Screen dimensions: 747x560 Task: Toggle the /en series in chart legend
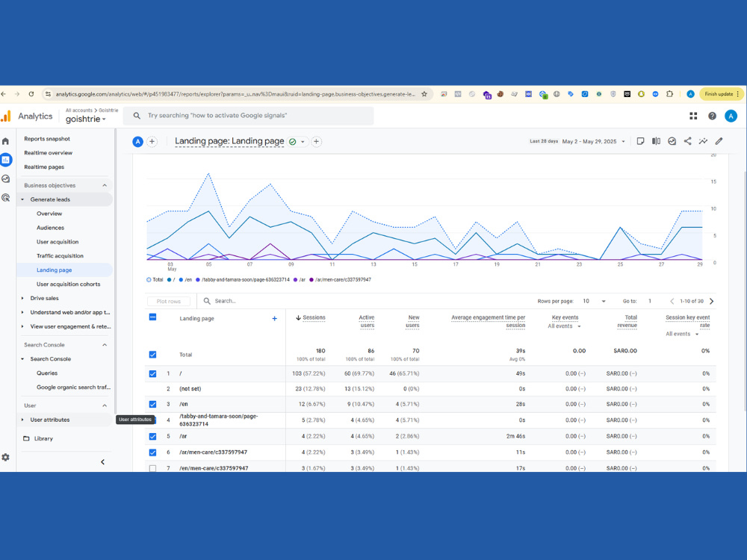186,279
